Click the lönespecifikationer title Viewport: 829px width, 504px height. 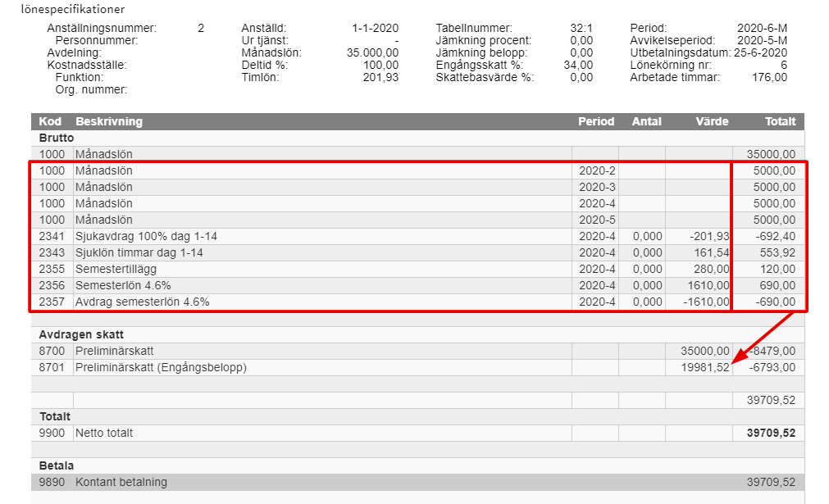pyautogui.click(x=73, y=9)
